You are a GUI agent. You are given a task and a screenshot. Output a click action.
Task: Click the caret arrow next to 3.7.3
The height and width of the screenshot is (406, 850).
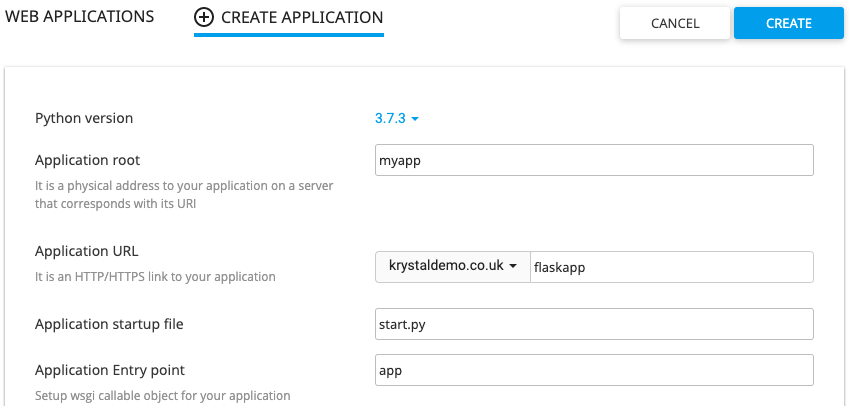pos(415,119)
